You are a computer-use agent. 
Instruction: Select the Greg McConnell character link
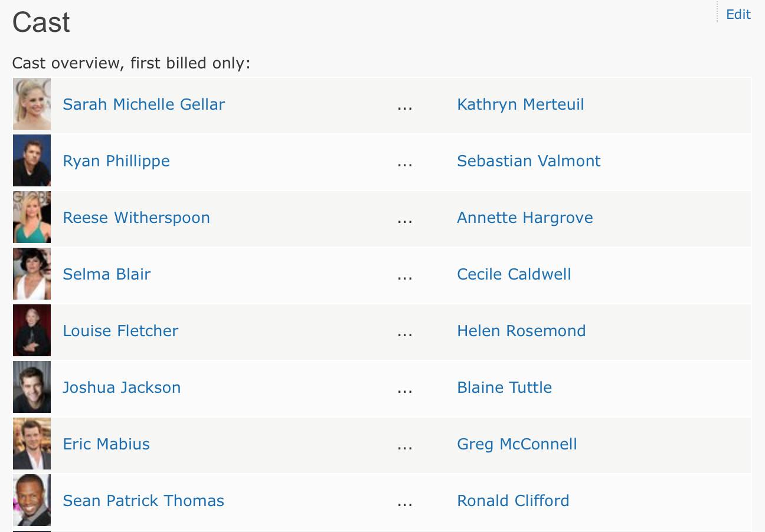click(x=516, y=444)
